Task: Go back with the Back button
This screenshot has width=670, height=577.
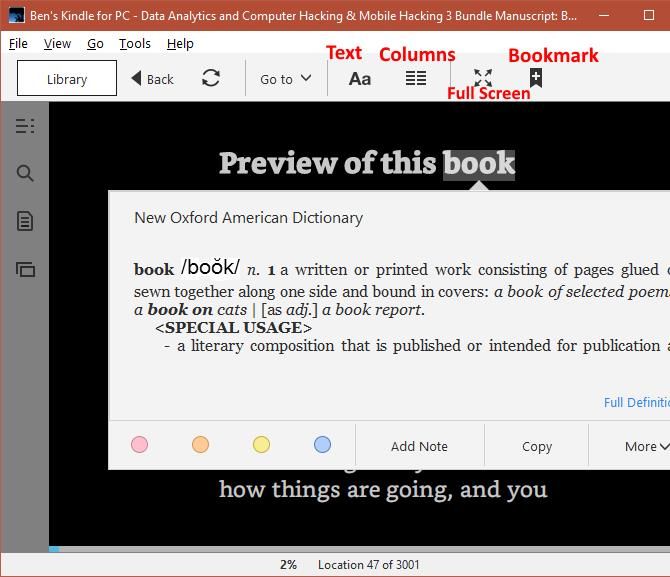Action: coord(153,79)
